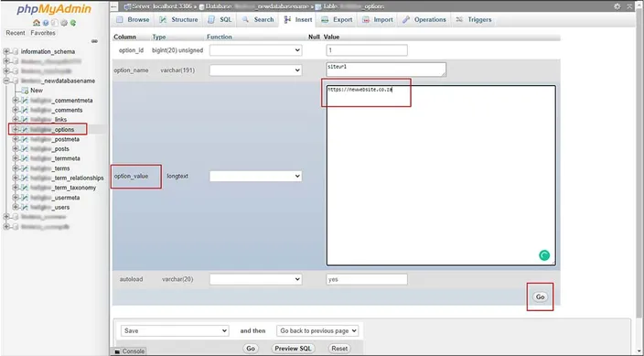
Task: Click the table icon beside _comments
Action: [x=25, y=110]
